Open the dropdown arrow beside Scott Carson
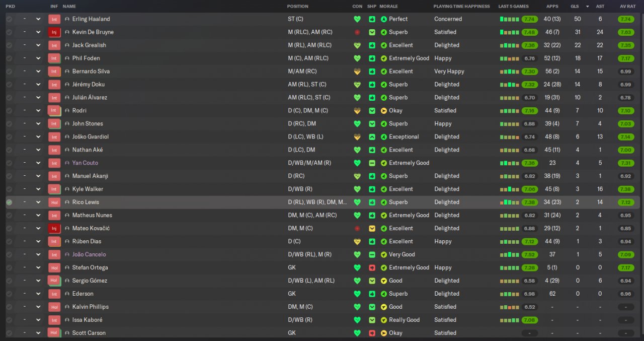Viewport: 644px width, 341px height. tap(38, 333)
